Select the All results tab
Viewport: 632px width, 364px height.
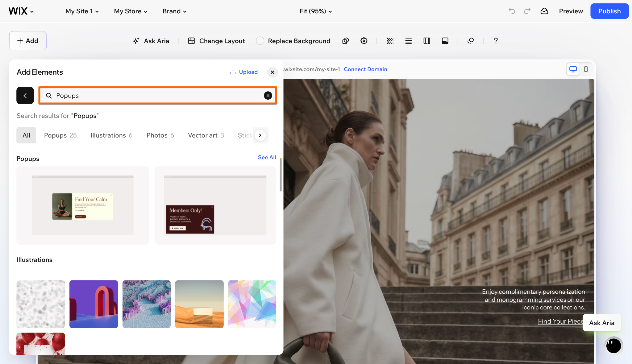tap(26, 135)
